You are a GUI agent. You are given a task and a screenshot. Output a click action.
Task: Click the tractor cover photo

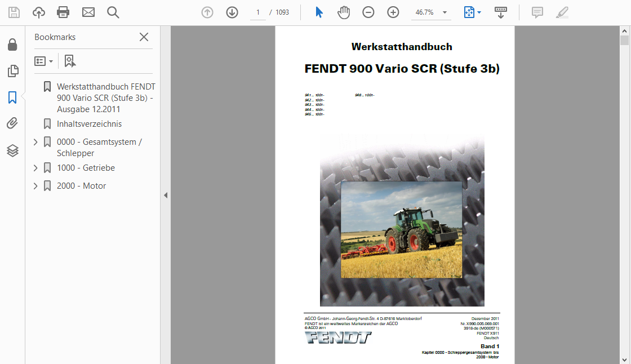point(402,229)
